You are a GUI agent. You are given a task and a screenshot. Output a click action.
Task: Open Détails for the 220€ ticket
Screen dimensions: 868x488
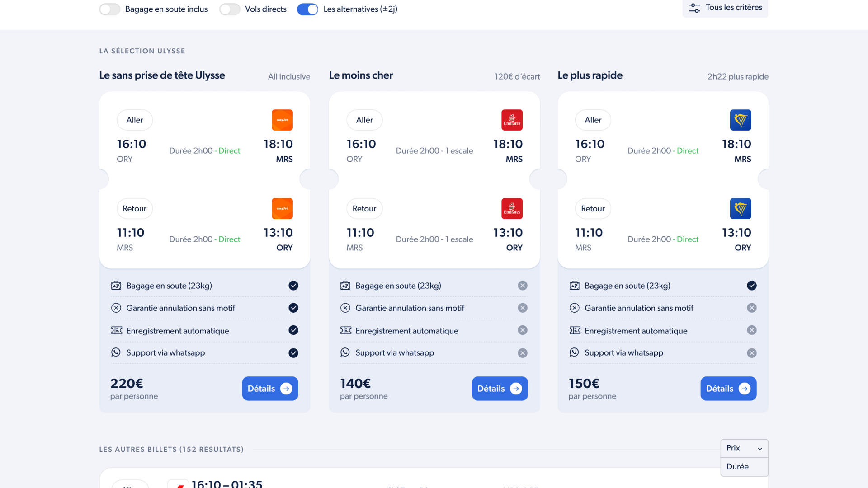270,389
